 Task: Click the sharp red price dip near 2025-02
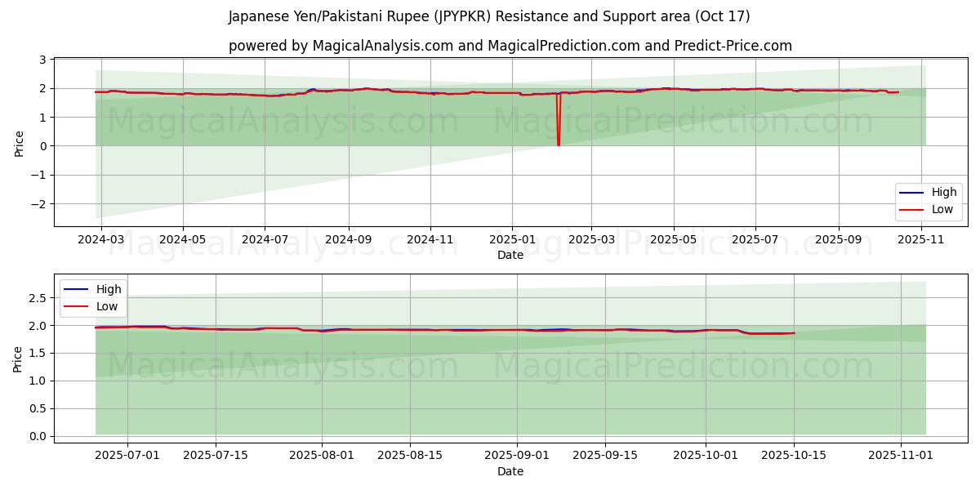(559, 140)
